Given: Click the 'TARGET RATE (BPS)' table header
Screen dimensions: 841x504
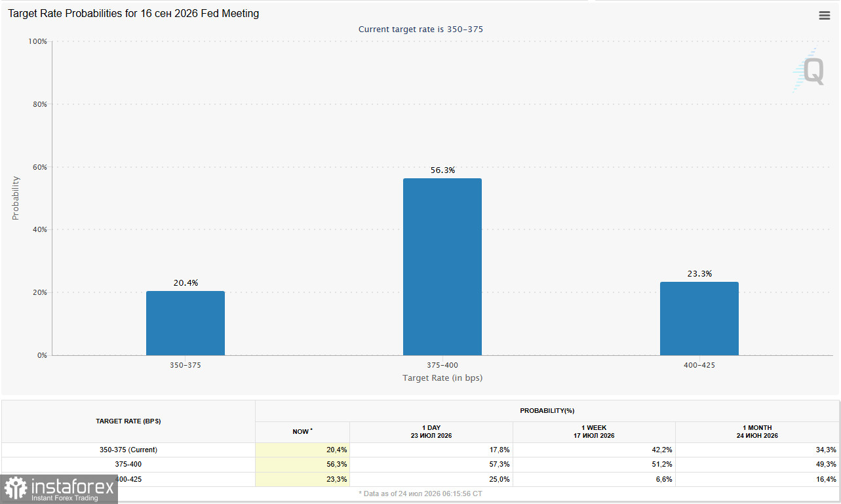Looking at the screenshot, I should 128,421.
